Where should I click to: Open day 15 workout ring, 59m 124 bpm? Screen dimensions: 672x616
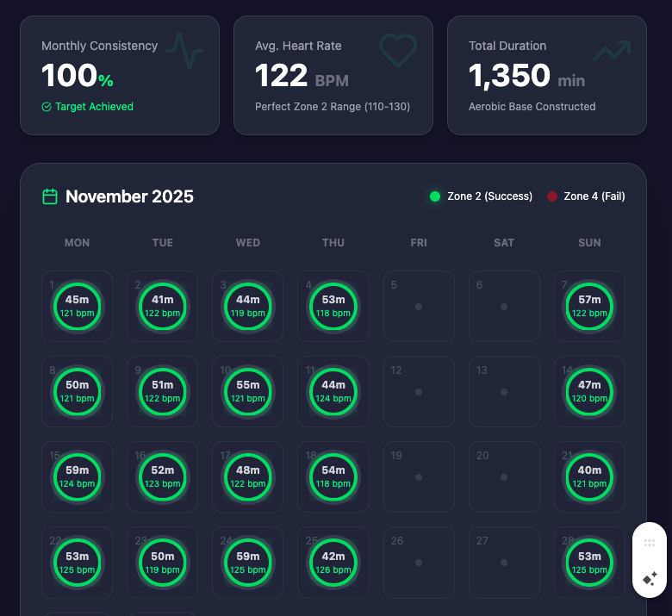coord(78,477)
